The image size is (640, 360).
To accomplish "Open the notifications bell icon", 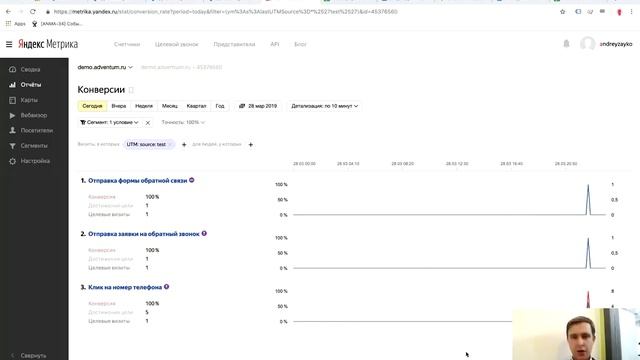I will (x=566, y=44).
